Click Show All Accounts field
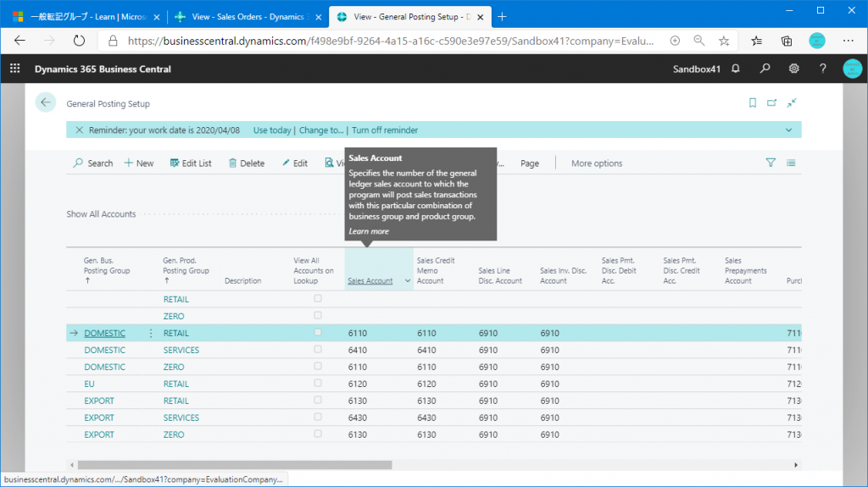Screen dimensions: 868x487 (x=102, y=214)
